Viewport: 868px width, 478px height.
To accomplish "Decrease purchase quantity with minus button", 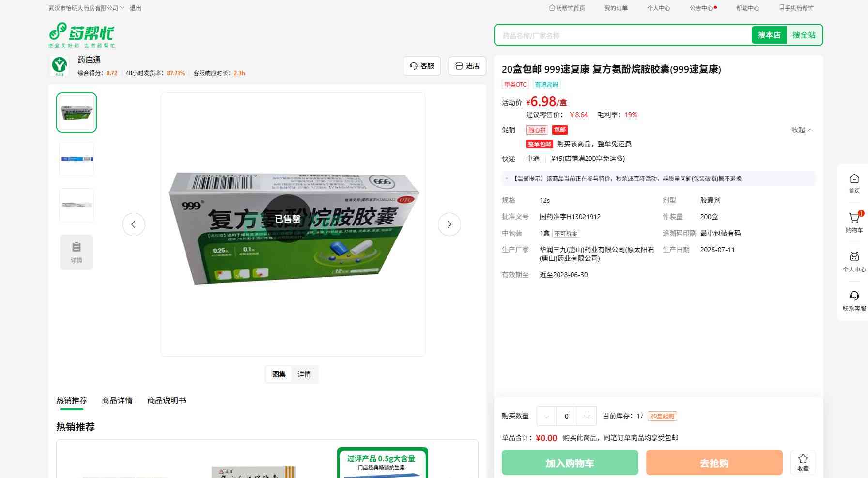I will tap(546, 416).
